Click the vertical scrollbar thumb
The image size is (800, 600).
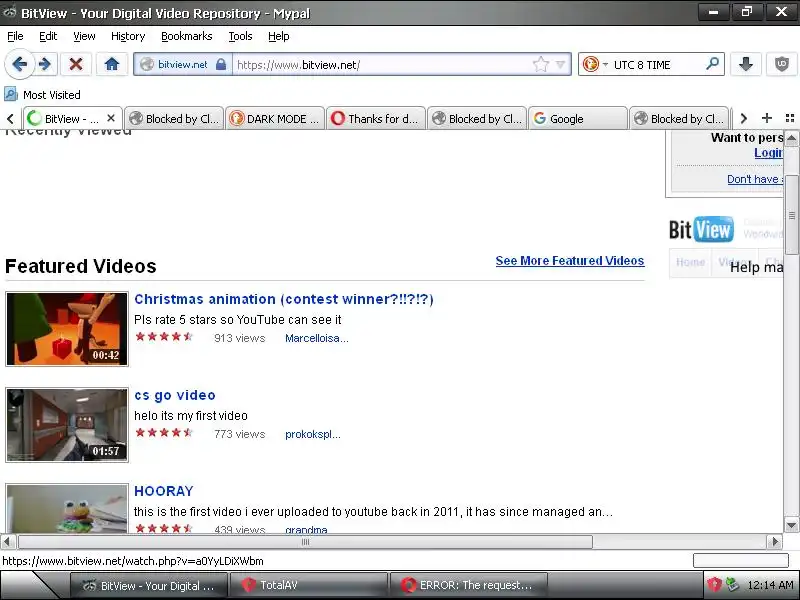792,215
